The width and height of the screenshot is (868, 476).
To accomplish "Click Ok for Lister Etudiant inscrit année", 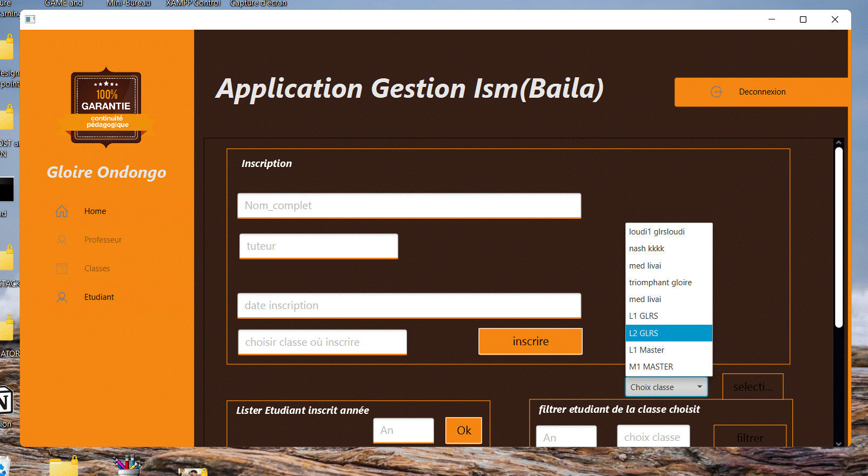I will (x=464, y=431).
